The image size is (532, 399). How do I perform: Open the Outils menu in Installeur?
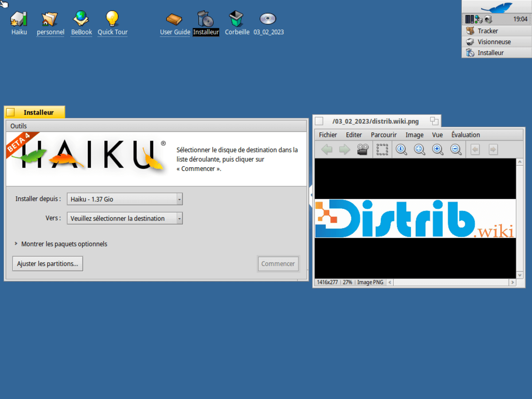coord(19,126)
